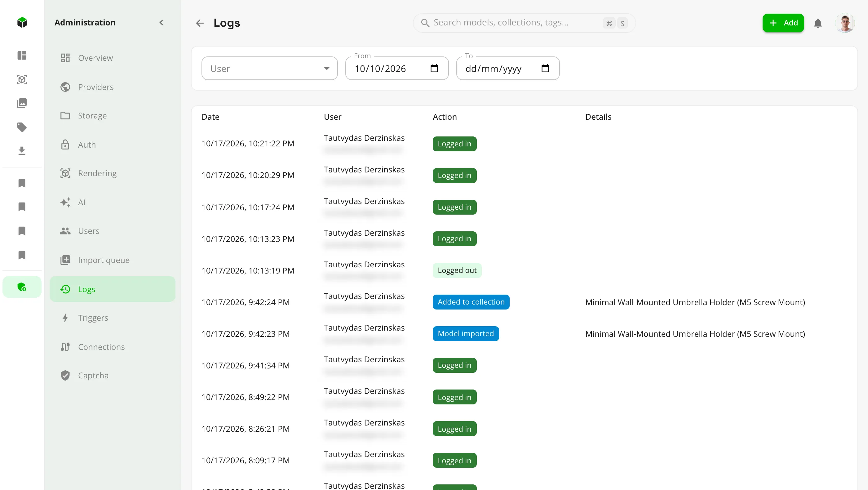Click the Logged in badge at 9:41:34 PM
This screenshot has width=868, height=490.
[x=454, y=365]
